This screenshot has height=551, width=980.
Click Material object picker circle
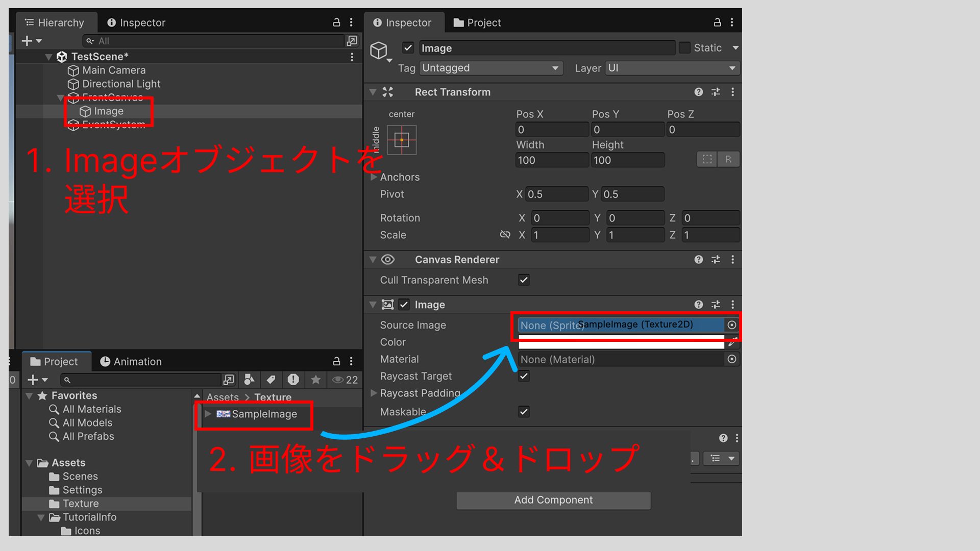click(x=731, y=359)
